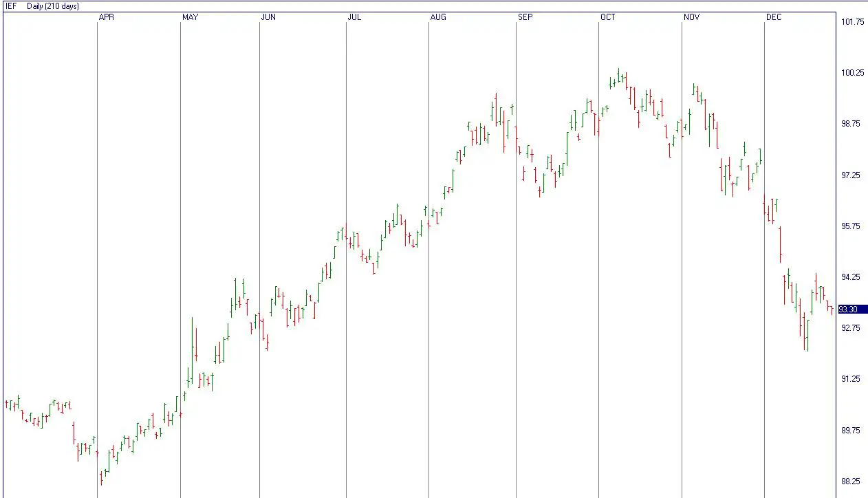This screenshot has height=498, width=868.
Task: Select the JUL month marker
Action: click(354, 17)
